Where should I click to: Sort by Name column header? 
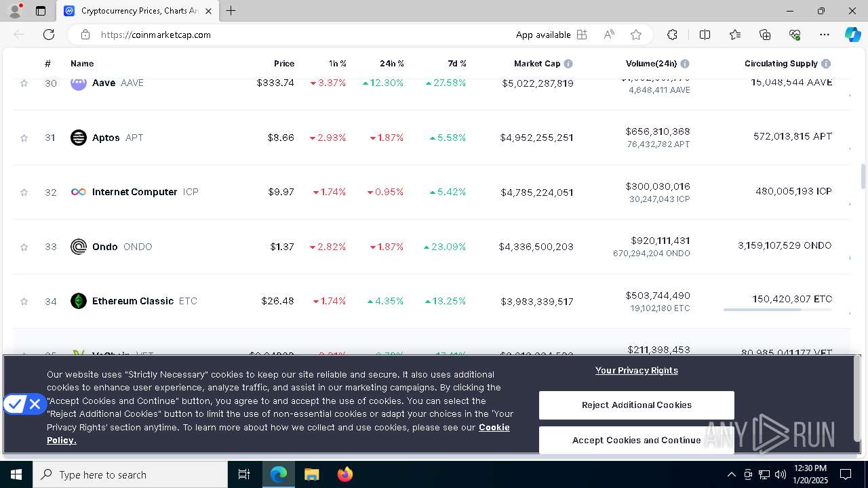click(x=82, y=64)
